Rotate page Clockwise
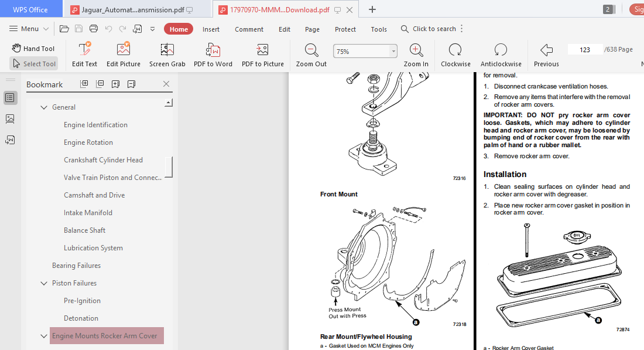 pos(455,55)
